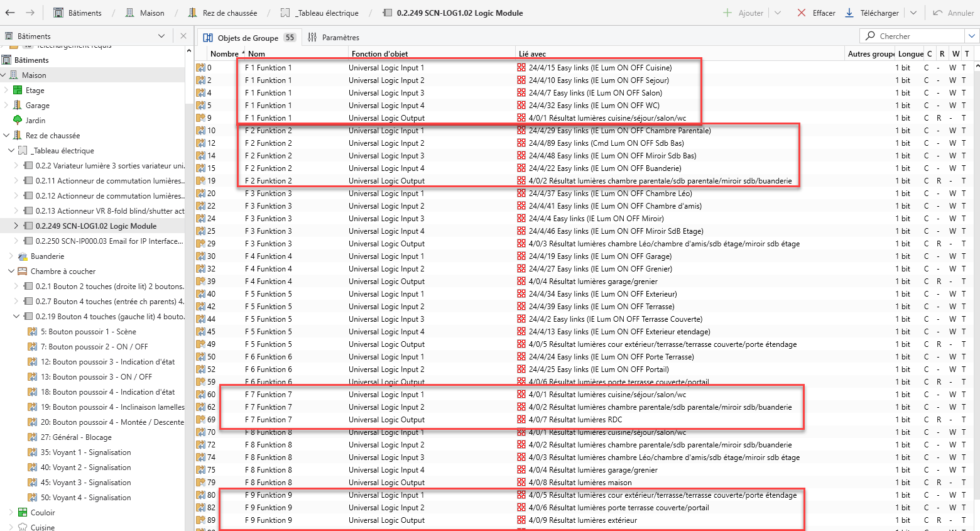980x531 pixels.
Task: Select object 35: Voyant 1 - Signalisation
Action: click(86, 452)
